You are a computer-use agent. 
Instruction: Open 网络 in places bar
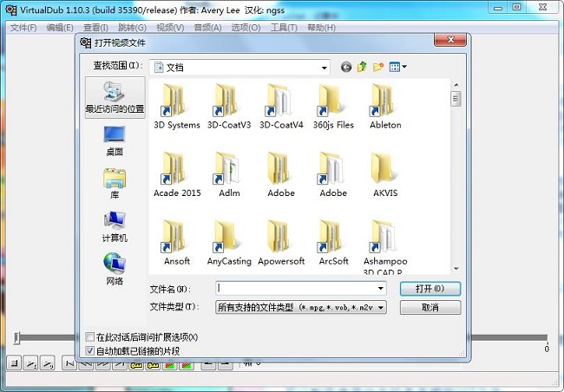[115, 270]
